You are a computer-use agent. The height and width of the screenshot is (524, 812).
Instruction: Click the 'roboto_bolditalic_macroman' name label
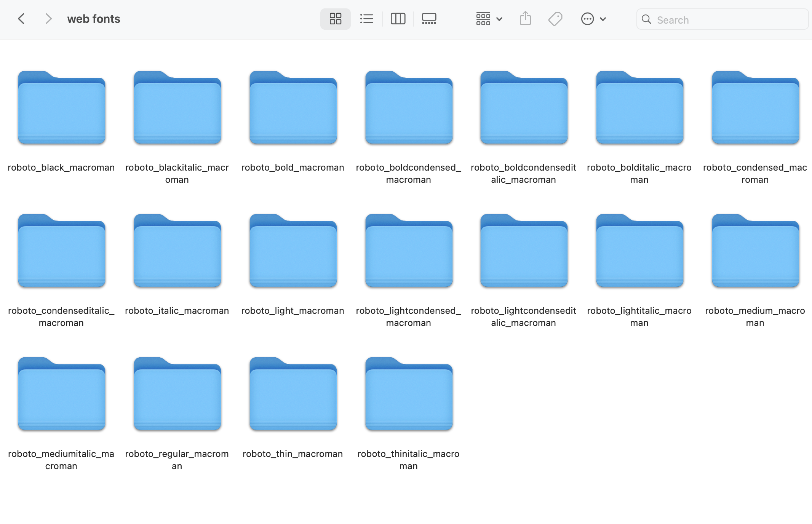pyautogui.click(x=639, y=174)
